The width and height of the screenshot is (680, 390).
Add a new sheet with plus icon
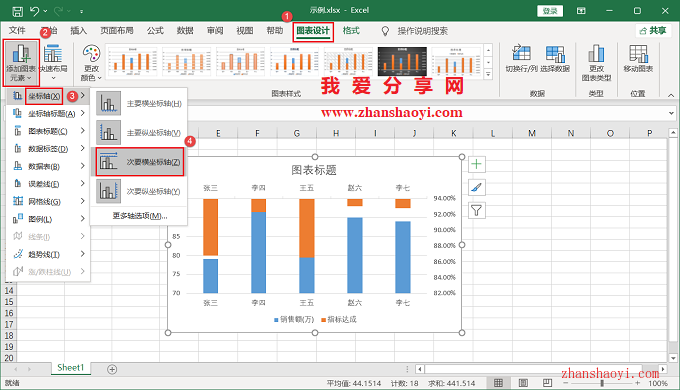click(x=112, y=369)
